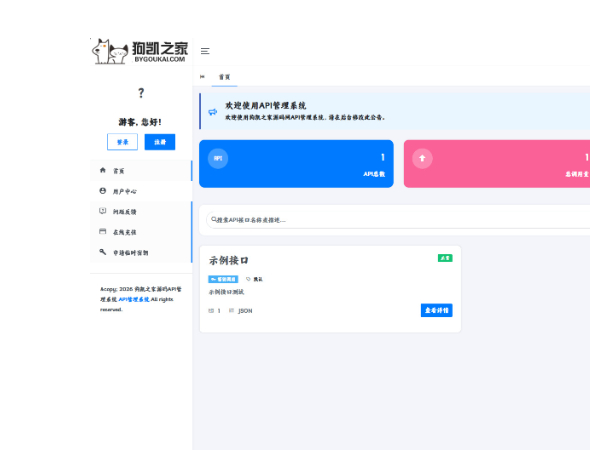This screenshot has height=450, width=590.
Task: Click the megaphone announcement icon
Action: pyautogui.click(x=213, y=112)
